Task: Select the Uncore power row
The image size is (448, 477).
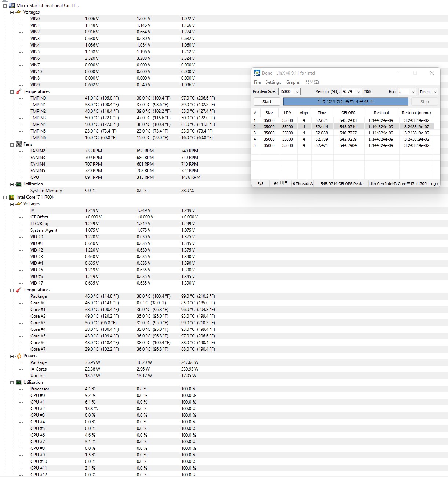Action: point(238,376)
